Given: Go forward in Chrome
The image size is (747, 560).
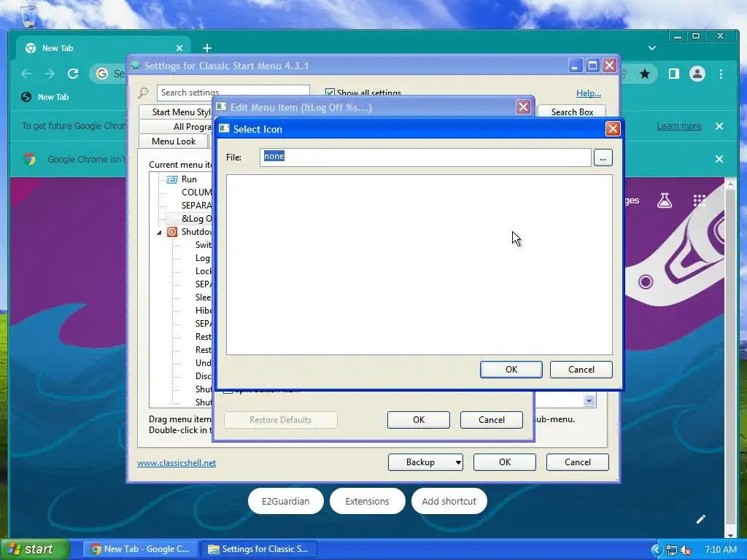Looking at the screenshot, I should 50,74.
